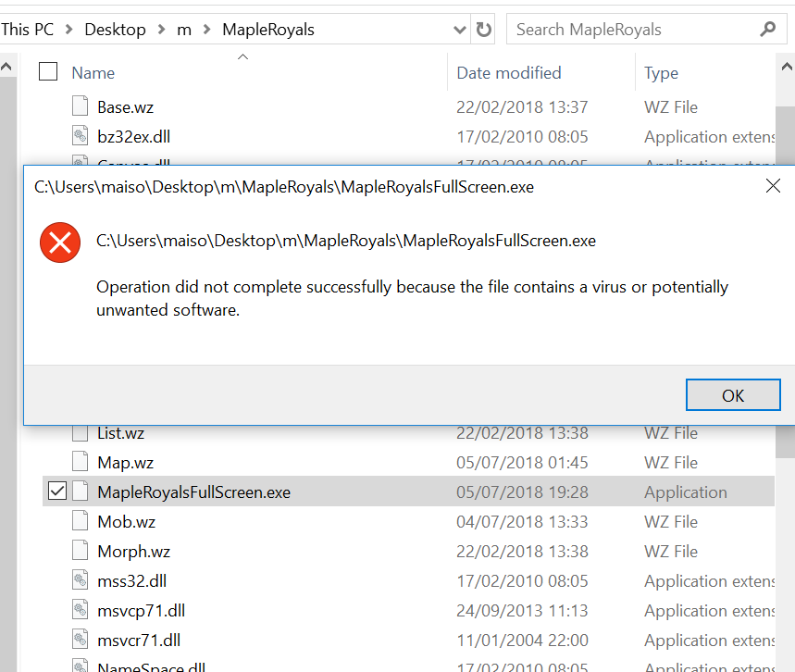This screenshot has height=672, width=795.
Task: Click the 04/07/2018 13:33 date cell
Action: tap(522, 521)
